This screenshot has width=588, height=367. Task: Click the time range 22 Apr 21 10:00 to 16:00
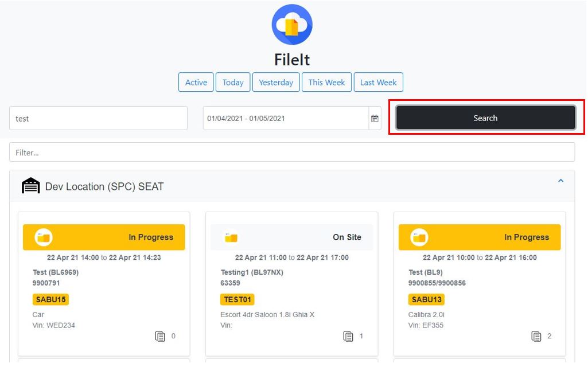coord(480,257)
